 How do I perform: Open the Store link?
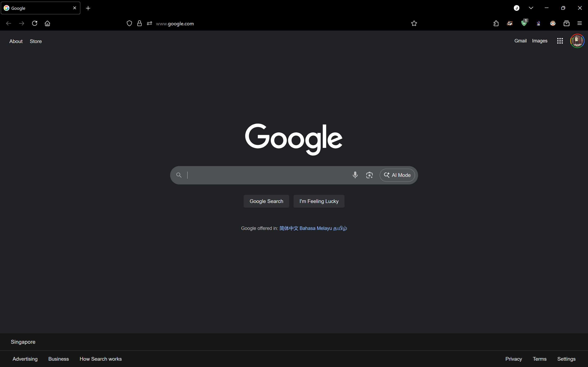tap(36, 41)
